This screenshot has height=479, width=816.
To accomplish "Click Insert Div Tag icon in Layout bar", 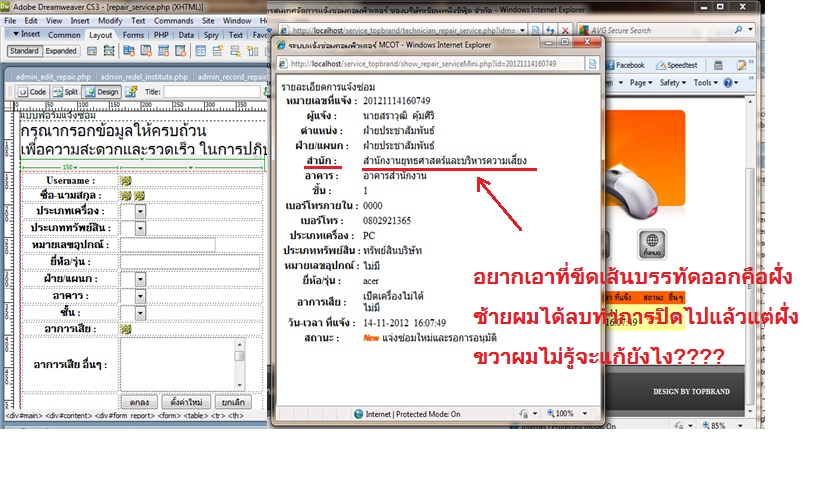I will [x=92, y=51].
